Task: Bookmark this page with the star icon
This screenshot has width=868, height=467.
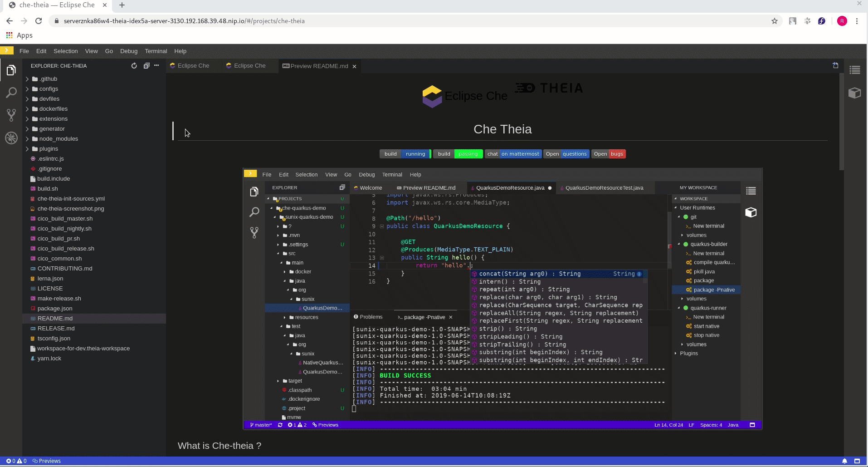Action: click(x=775, y=21)
